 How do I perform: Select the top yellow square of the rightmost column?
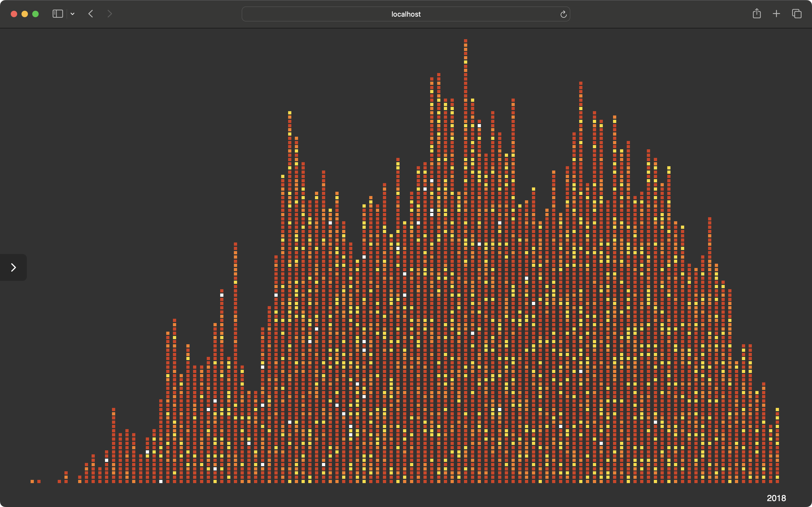coord(777,410)
